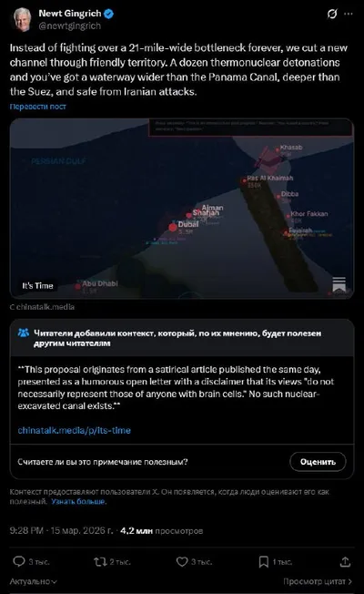Expand the Актуально replies sort dropdown
This screenshot has width=364, height=594.
[34, 581]
